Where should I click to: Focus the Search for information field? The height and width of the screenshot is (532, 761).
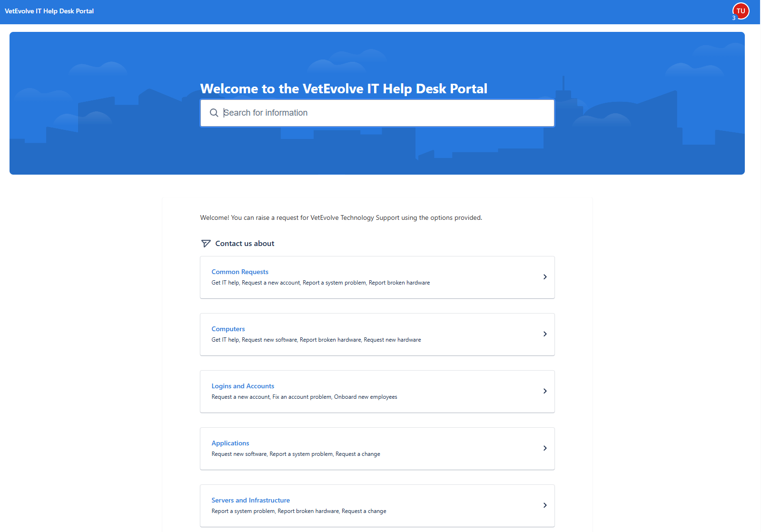pos(381,113)
